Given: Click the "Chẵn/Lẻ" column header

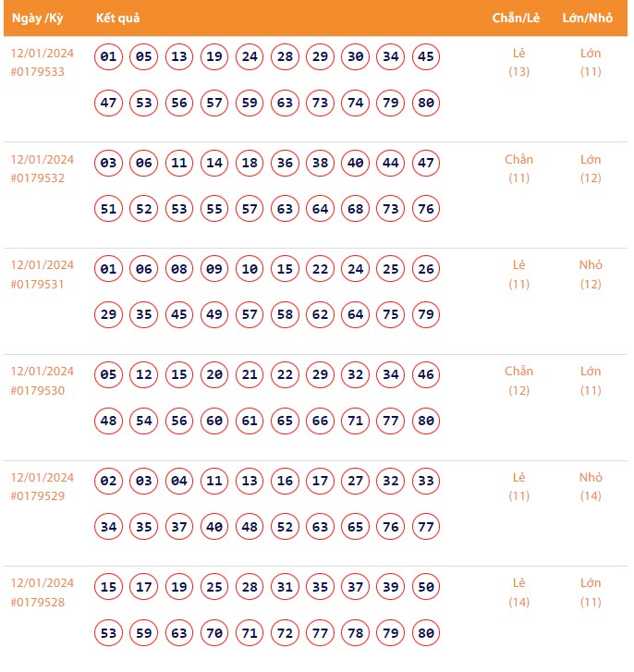Looking at the screenshot, I should (516, 18).
